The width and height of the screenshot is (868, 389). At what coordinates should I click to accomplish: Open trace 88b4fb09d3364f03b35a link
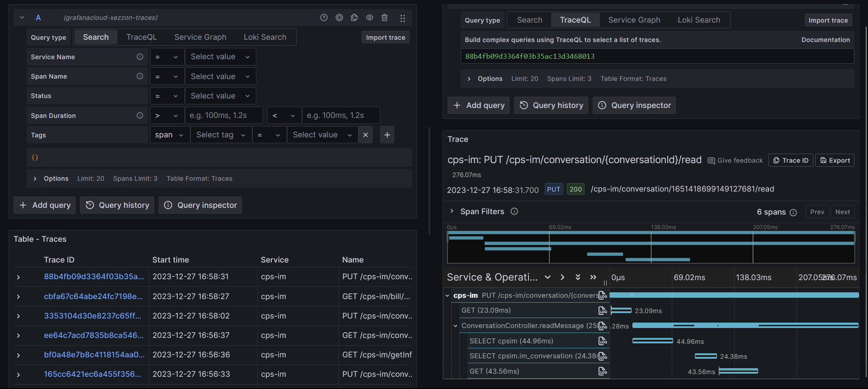(94, 277)
